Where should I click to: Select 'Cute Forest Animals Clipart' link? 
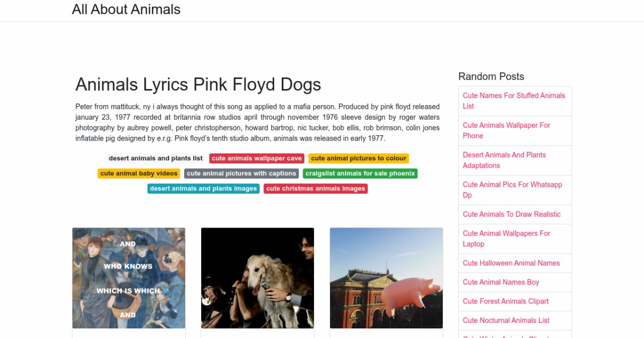[506, 301]
